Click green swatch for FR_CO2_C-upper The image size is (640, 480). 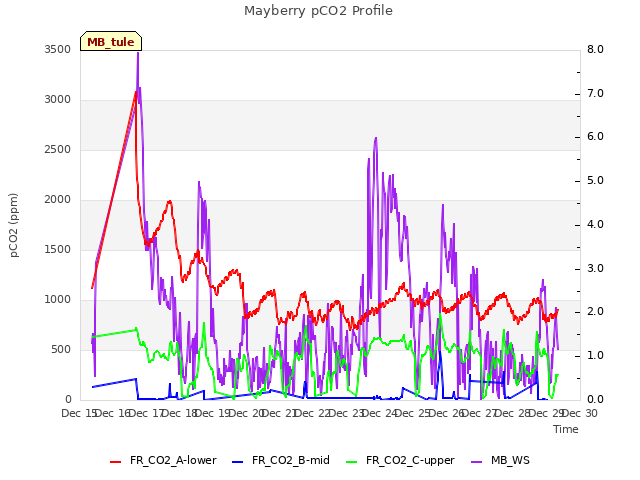pyautogui.click(x=351, y=462)
